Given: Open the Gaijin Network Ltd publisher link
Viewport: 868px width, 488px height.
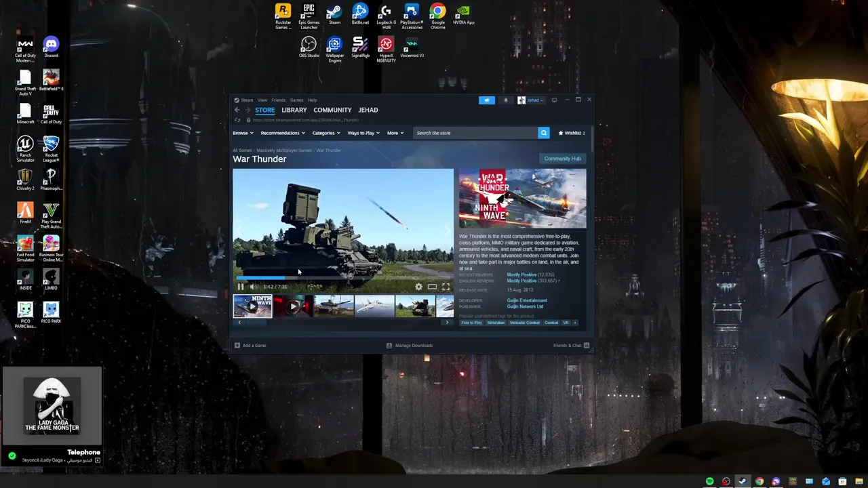Looking at the screenshot, I should tap(525, 306).
